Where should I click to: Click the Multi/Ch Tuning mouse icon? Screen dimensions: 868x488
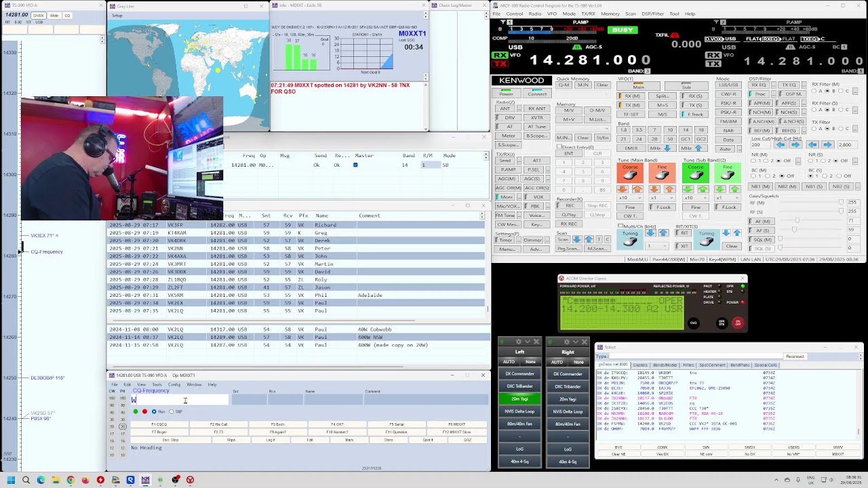pos(630,239)
